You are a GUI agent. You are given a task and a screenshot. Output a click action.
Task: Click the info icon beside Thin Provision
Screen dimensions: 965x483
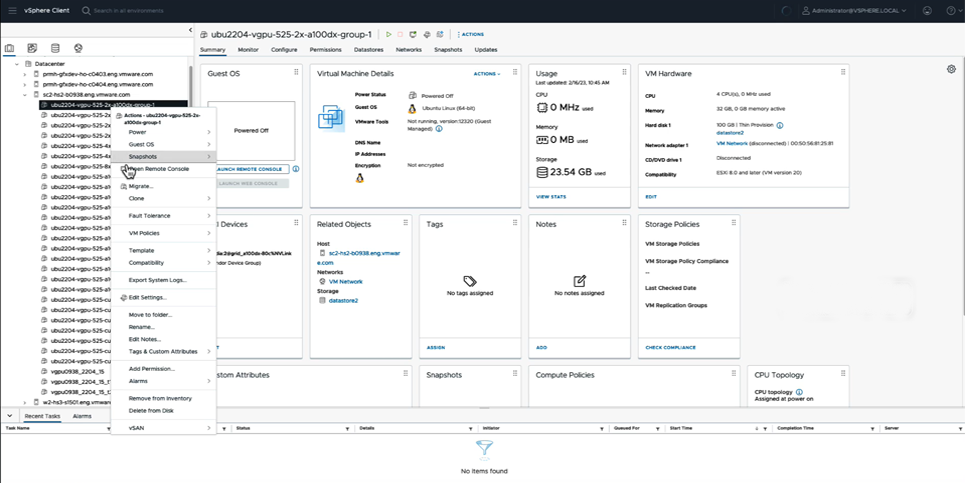point(779,126)
